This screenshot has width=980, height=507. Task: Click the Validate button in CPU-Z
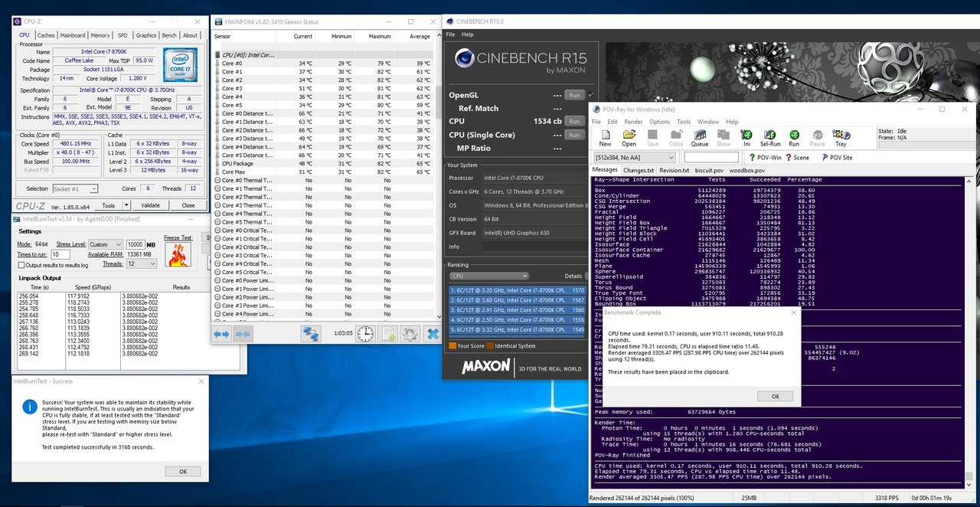click(151, 205)
